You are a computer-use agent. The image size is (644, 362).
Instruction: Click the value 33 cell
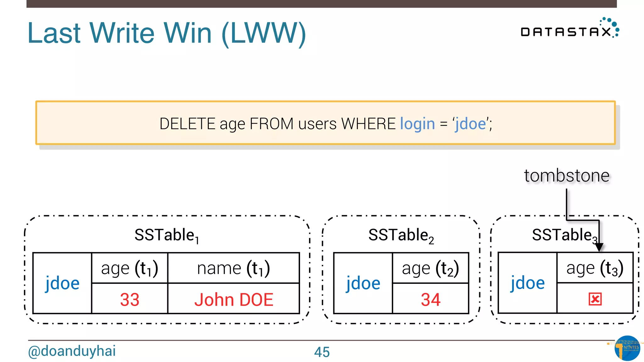[130, 299]
